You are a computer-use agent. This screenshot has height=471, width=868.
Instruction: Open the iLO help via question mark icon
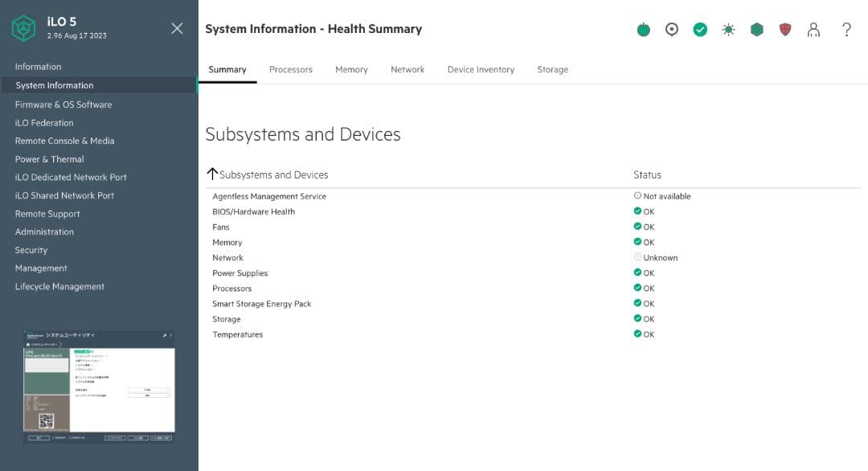click(x=845, y=29)
